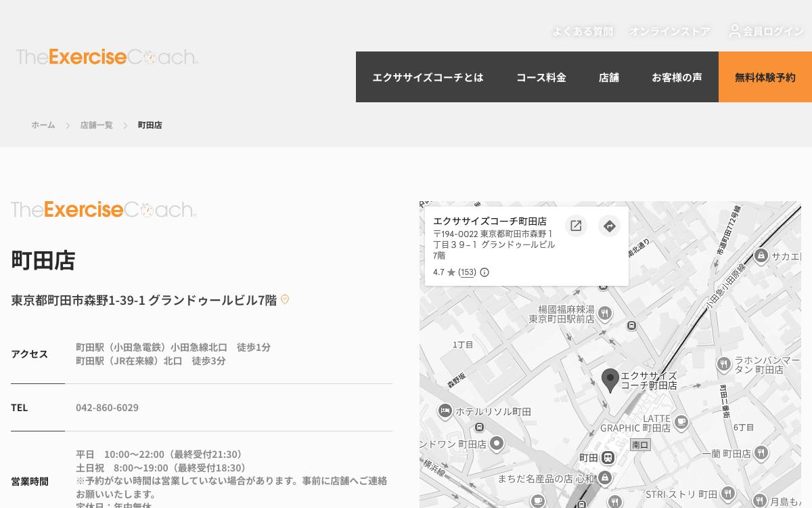Click the まちだ名産品の店 心和 shop marker
812x508 pixels.
pos(605,478)
